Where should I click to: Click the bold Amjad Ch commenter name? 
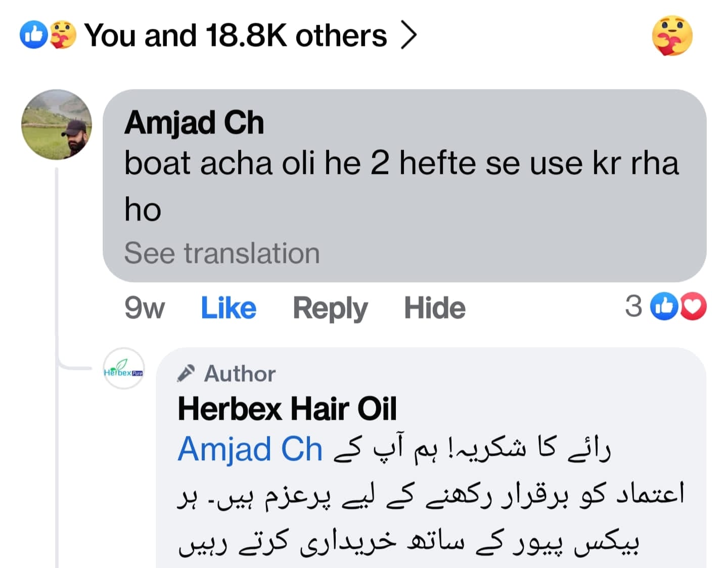point(194,123)
